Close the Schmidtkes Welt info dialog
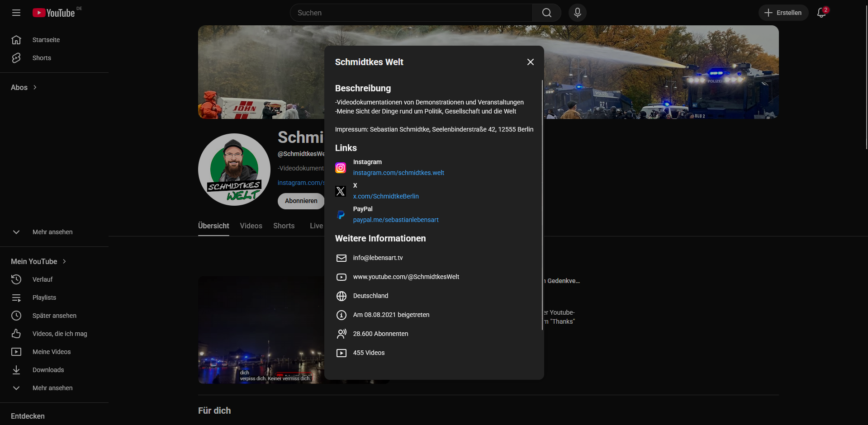This screenshot has width=868, height=425. [x=530, y=62]
